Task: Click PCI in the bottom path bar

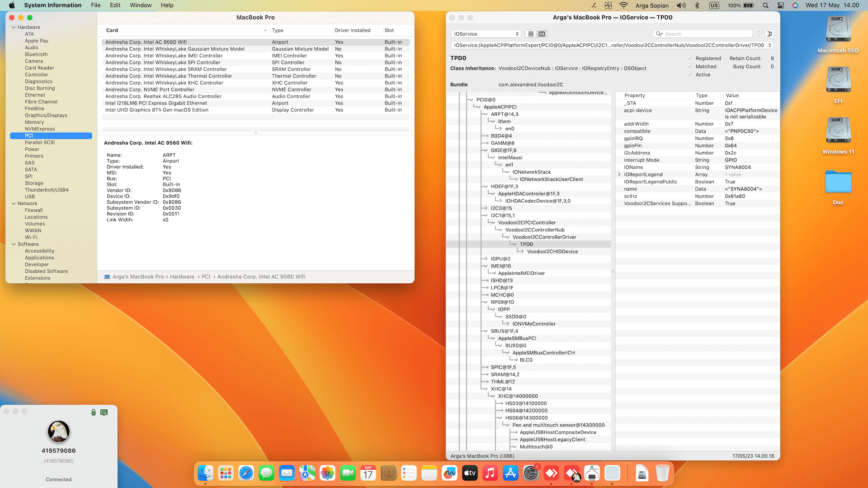Action: (x=206, y=277)
